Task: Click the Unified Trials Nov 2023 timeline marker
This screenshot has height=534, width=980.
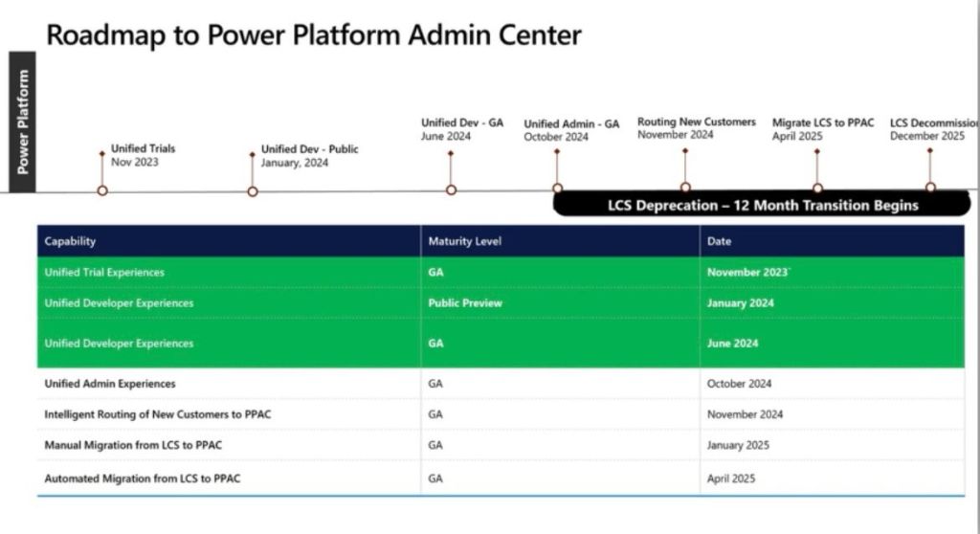Action: point(102,190)
